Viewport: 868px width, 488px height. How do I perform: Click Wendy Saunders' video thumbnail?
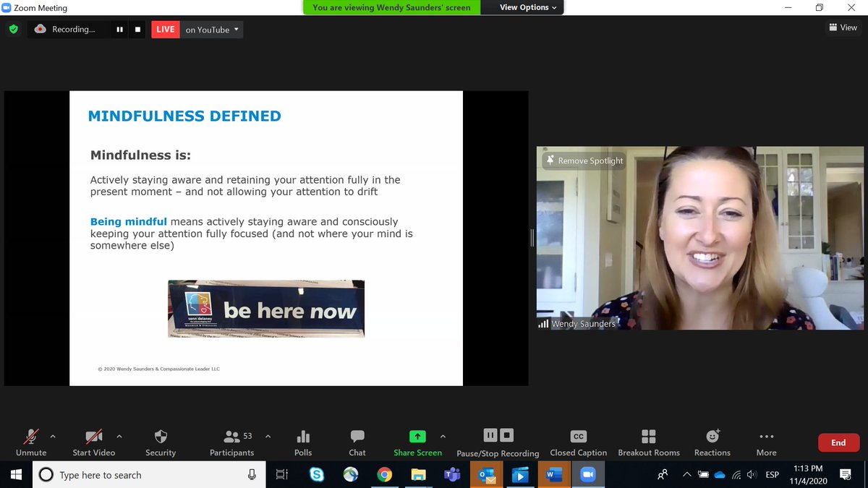coord(699,239)
